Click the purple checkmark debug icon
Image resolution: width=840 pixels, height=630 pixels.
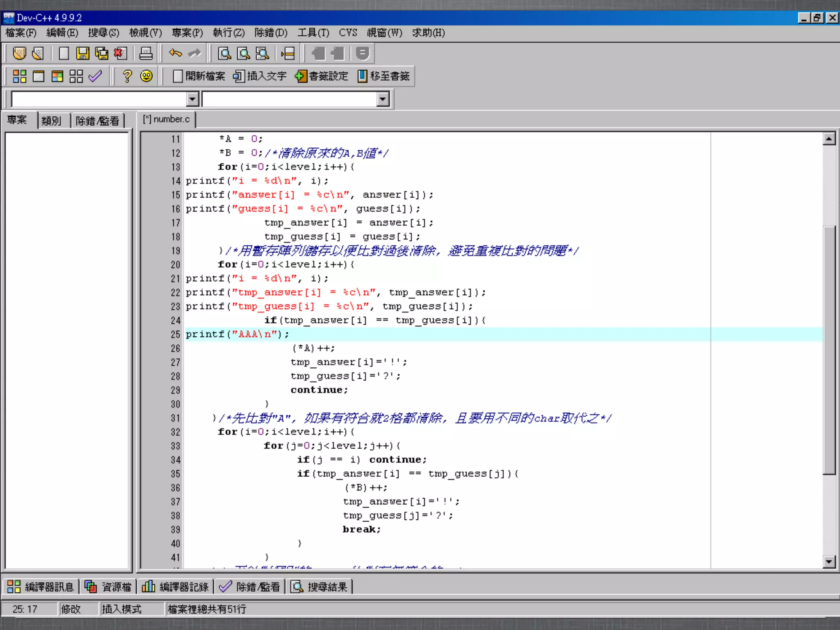pyautogui.click(x=95, y=76)
